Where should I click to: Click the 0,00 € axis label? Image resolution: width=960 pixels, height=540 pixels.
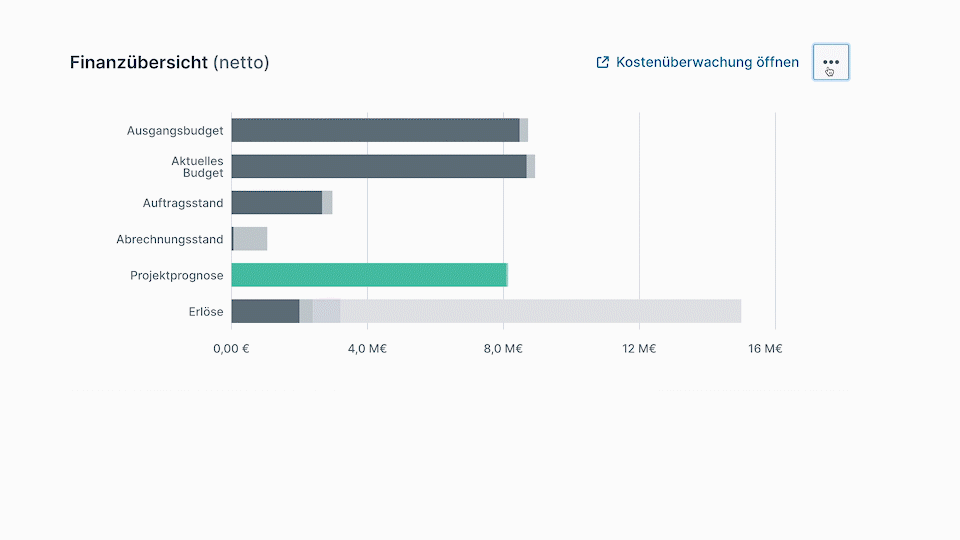click(231, 349)
